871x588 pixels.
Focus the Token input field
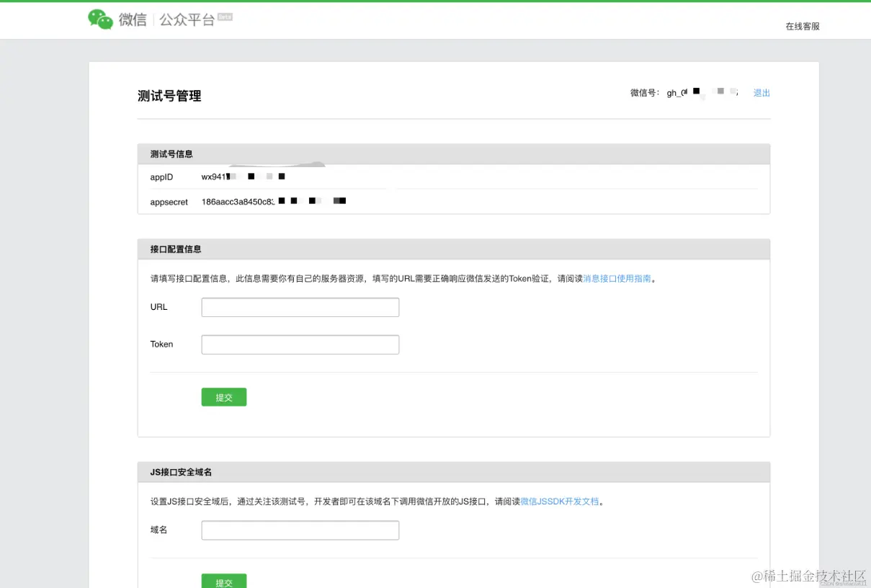[x=300, y=344]
